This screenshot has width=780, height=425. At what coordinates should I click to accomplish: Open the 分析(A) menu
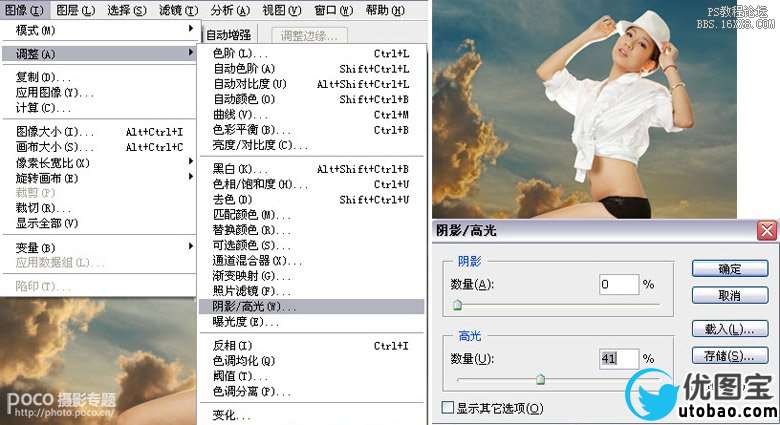pyautogui.click(x=230, y=10)
